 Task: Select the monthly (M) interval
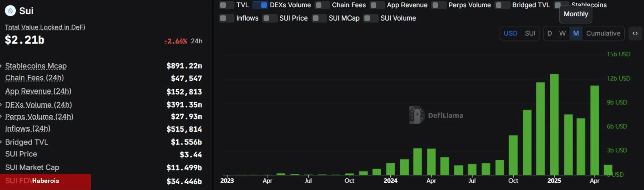coord(576,33)
